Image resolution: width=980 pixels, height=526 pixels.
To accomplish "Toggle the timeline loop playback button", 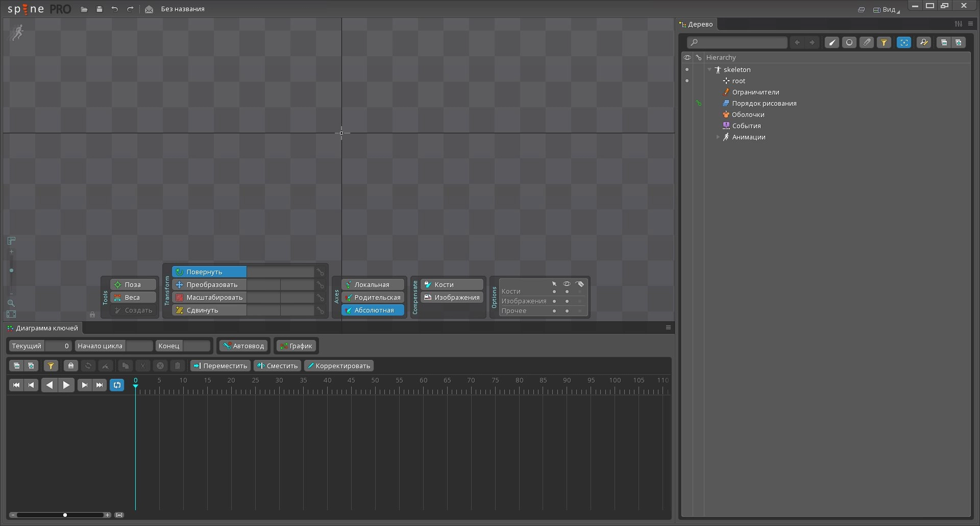I will 117,385.
